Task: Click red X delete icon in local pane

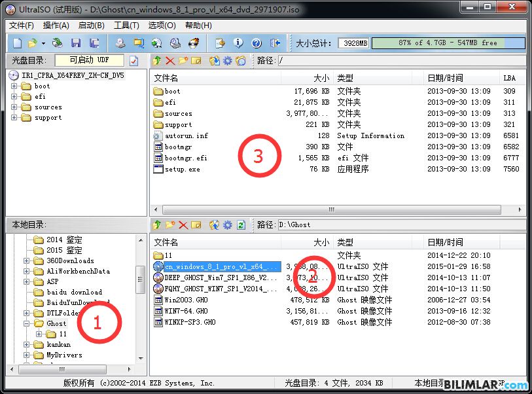Action: [x=183, y=224]
